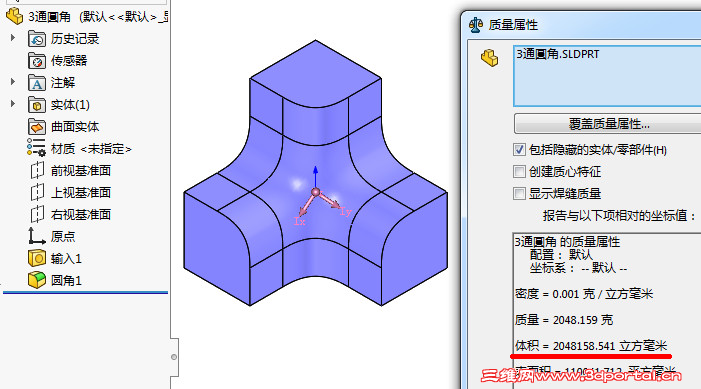The height and width of the screenshot is (389, 701).
Task: Expand the 注解 tree node
Action: click(13, 82)
